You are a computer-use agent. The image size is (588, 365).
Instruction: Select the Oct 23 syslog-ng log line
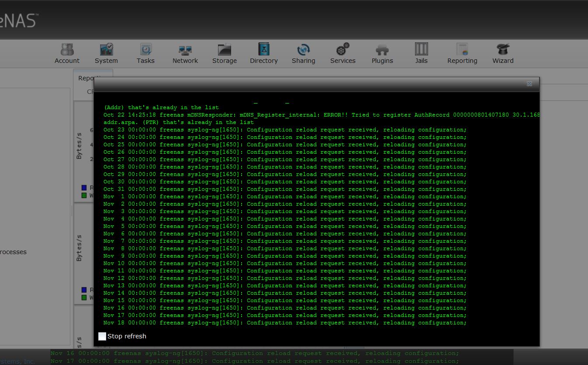pyautogui.click(x=285, y=130)
